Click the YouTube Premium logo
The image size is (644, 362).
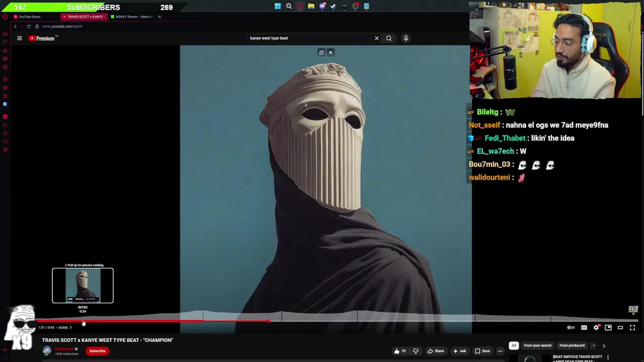(x=42, y=38)
